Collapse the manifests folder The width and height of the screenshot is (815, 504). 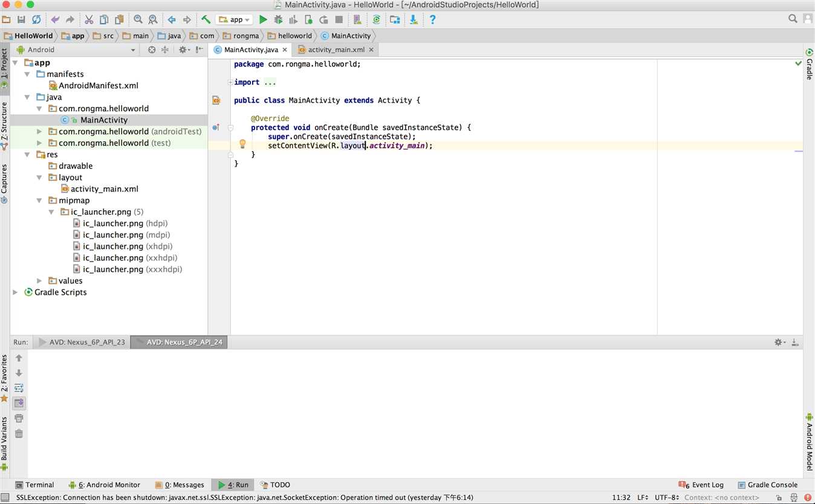click(x=27, y=74)
